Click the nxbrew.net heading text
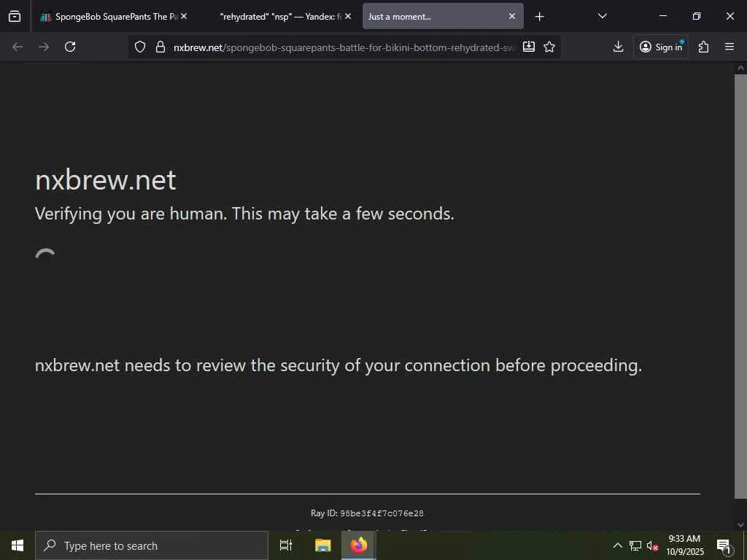 coord(106,180)
